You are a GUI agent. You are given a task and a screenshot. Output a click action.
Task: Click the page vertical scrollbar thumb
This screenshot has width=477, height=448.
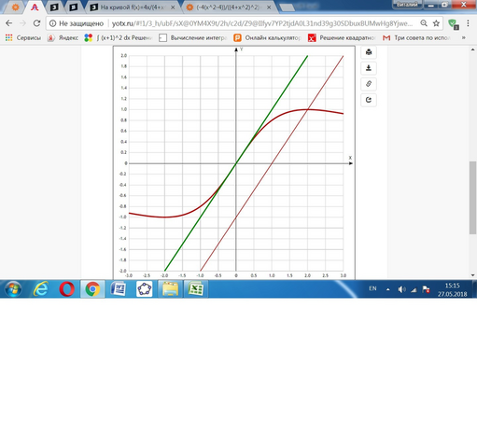click(x=472, y=198)
